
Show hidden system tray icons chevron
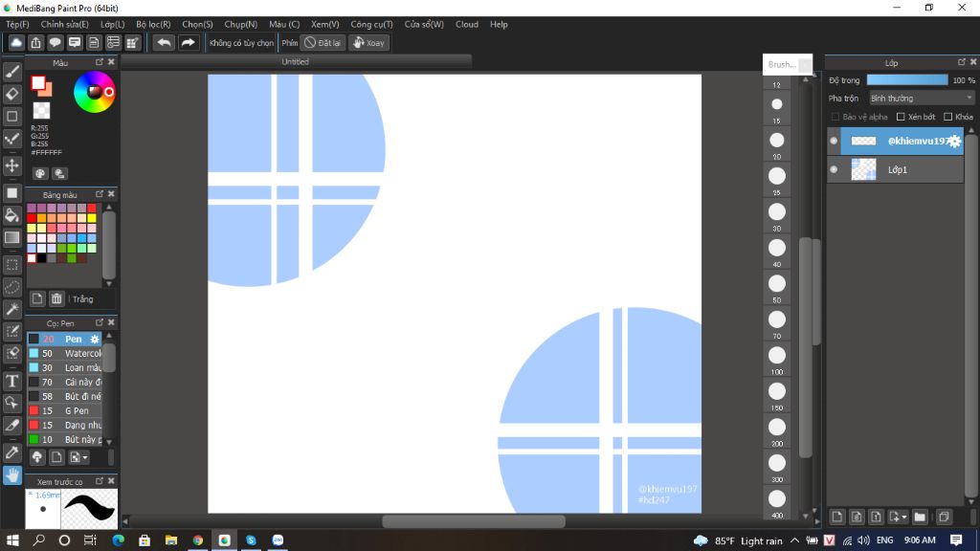coord(794,540)
